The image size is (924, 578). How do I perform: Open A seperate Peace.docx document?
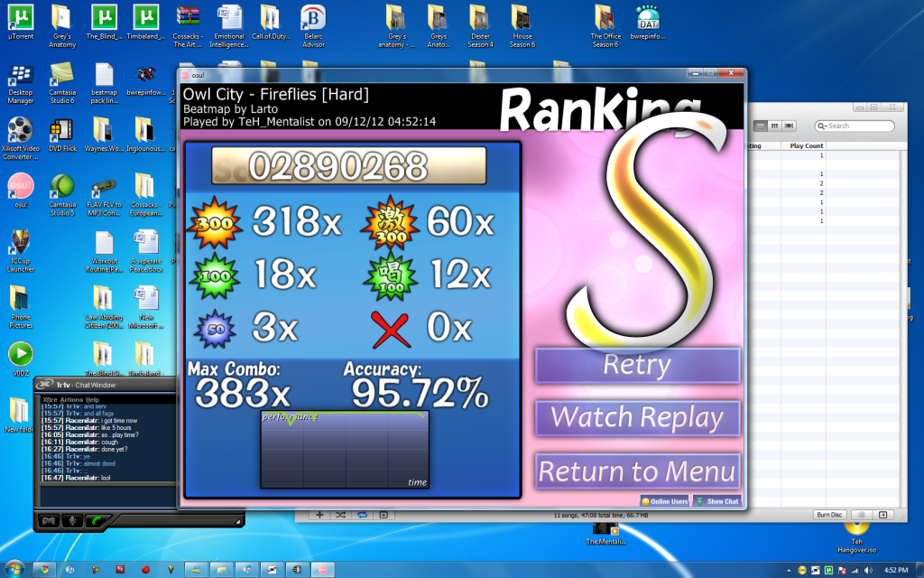tap(145, 252)
